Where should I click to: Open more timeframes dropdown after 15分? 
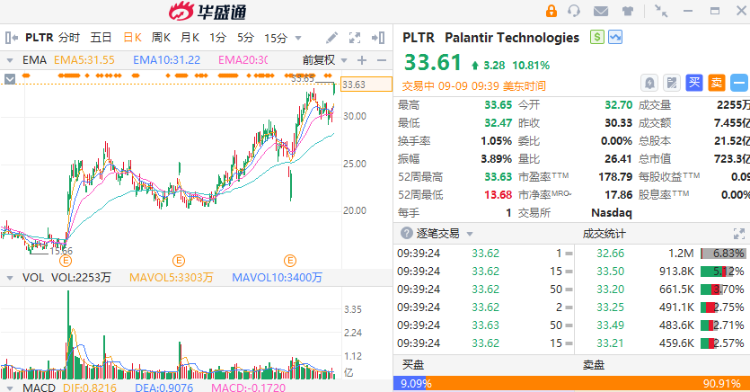click(298, 38)
